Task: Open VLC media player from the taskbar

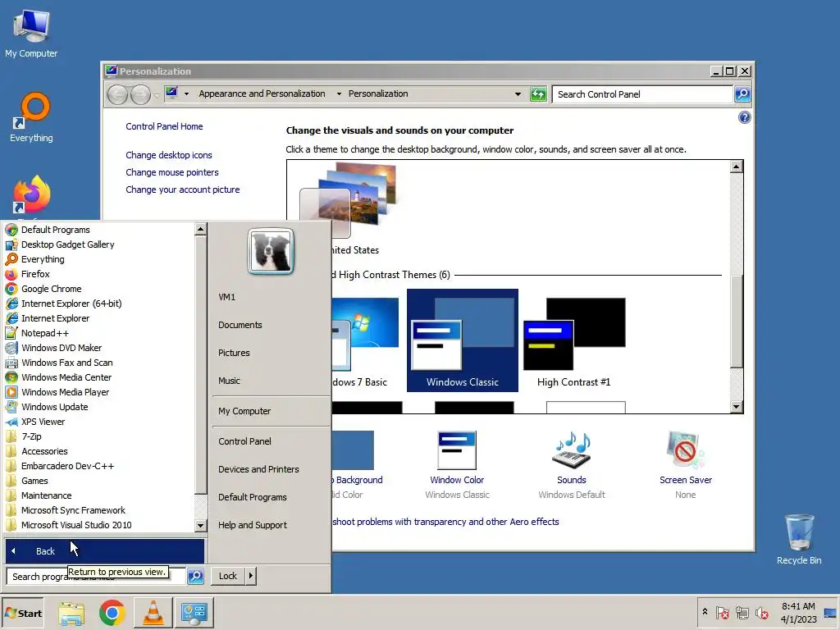Action: point(153,613)
